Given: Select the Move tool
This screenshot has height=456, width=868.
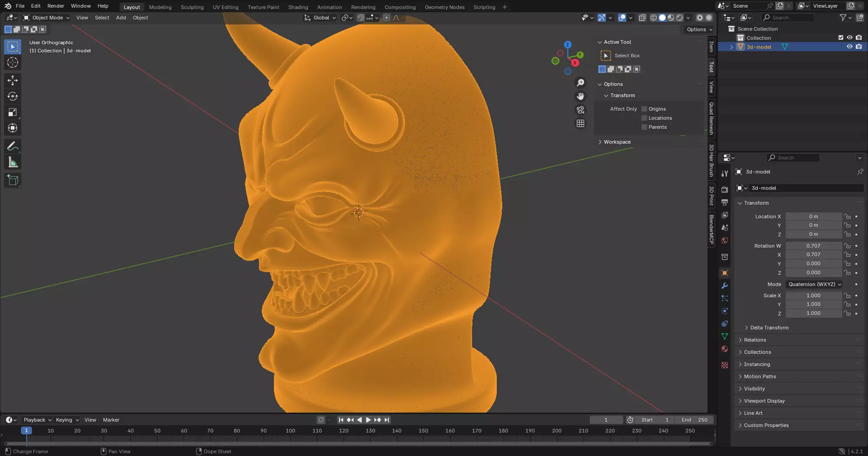Looking at the screenshot, I should (13, 80).
